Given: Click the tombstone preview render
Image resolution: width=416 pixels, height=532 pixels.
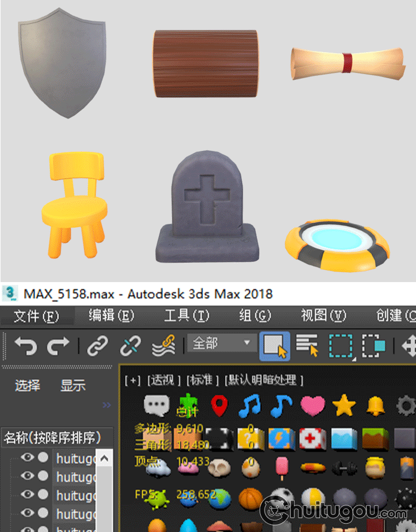Looking at the screenshot, I should click(x=207, y=207).
